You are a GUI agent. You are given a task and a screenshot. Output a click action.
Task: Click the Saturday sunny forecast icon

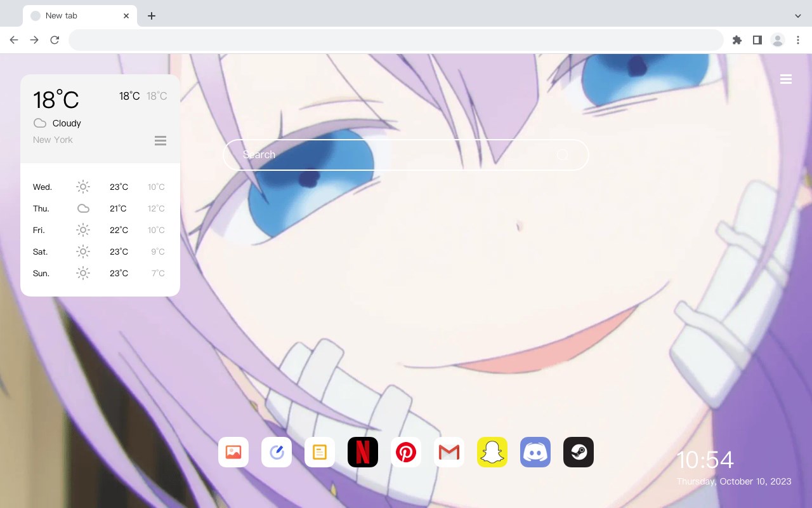(83, 251)
